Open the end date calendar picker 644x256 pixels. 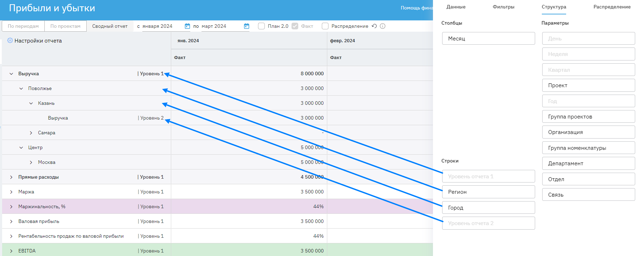point(247,26)
